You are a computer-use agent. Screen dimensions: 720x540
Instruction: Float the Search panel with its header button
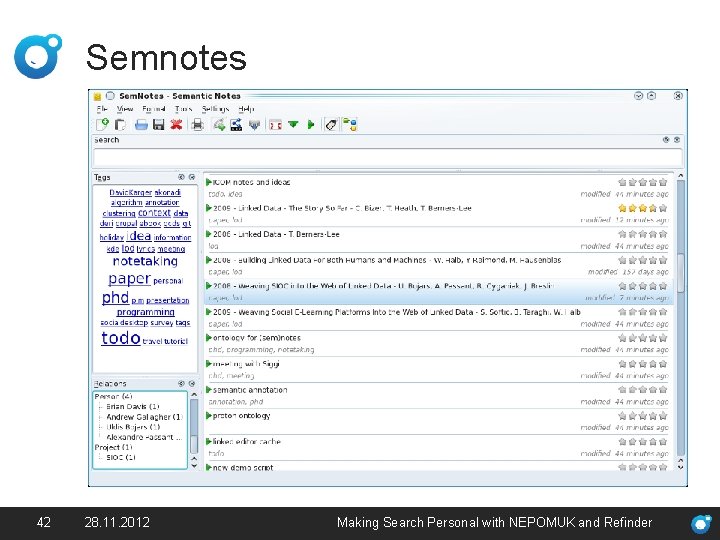click(666, 140)
